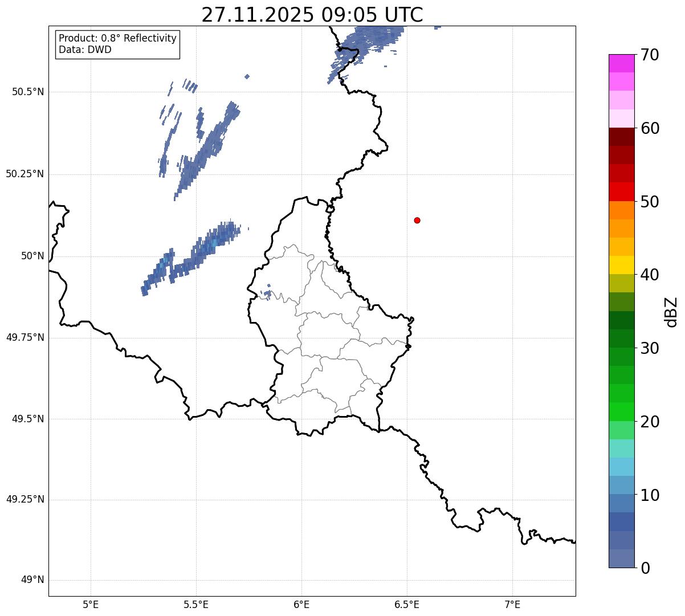Click the dBZ colorbar axis label
This screenshot has width=685, height=616.
tap(671, 312)
